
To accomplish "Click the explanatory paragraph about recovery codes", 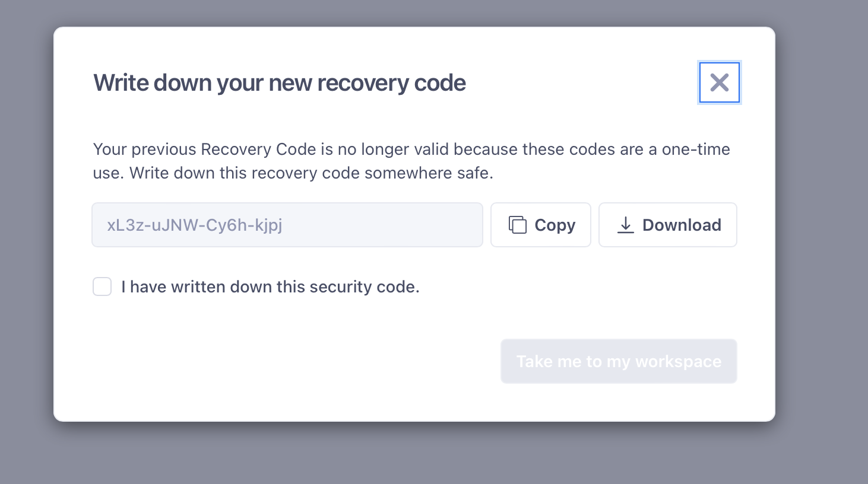I will tap(411, 161).
